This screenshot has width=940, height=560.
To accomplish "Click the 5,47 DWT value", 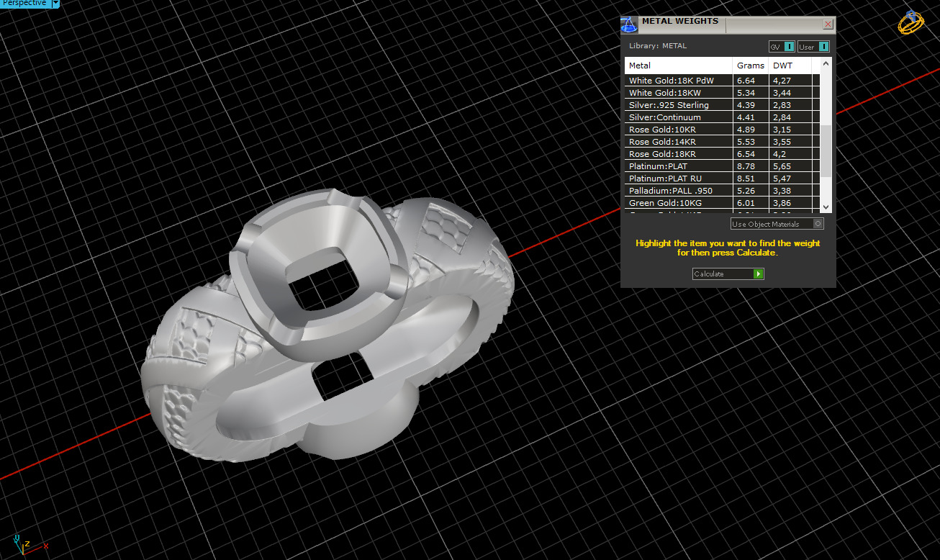I will tap(782, 179).
